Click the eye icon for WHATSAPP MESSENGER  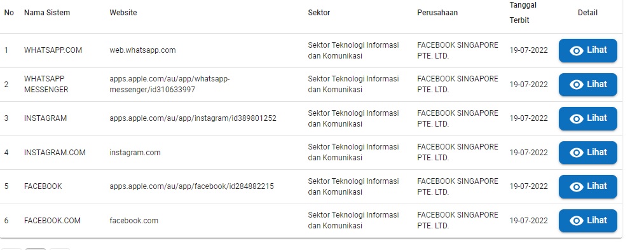point(576,85)
